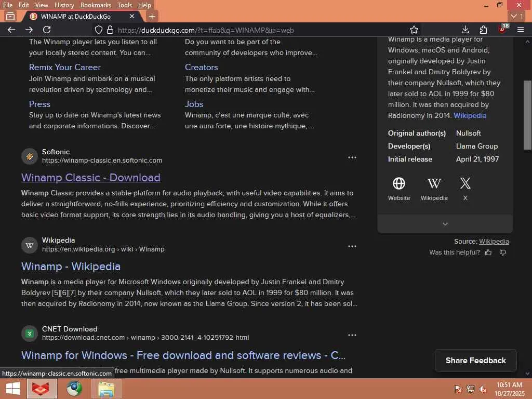This screenshot has width=532, height=399.
Task: Open the Windows Start menu
Action: click(13, 389)
